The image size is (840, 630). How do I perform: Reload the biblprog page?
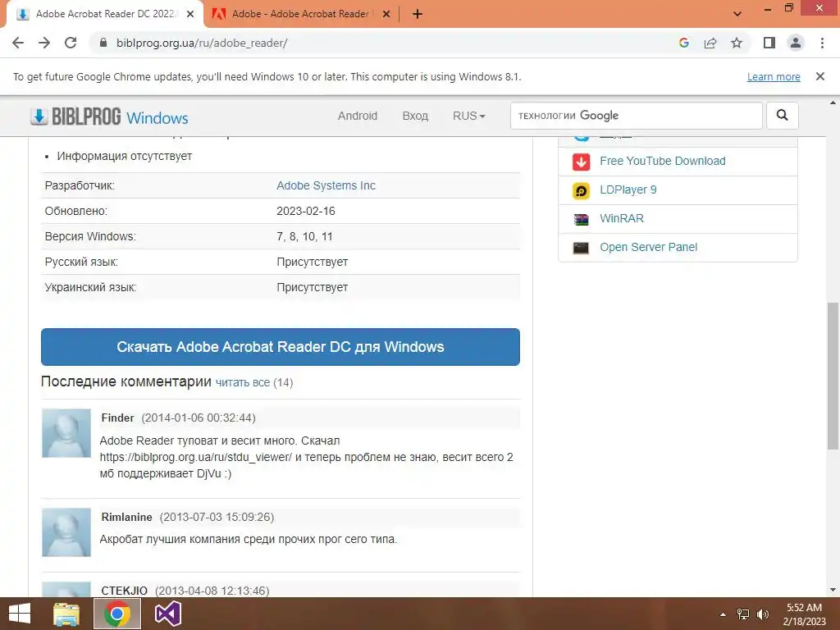point(71,43)
